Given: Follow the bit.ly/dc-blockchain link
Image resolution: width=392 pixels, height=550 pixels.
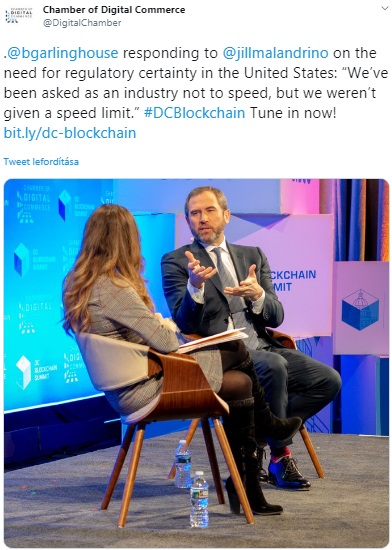Looking at the screenshot, I should 70,133.
